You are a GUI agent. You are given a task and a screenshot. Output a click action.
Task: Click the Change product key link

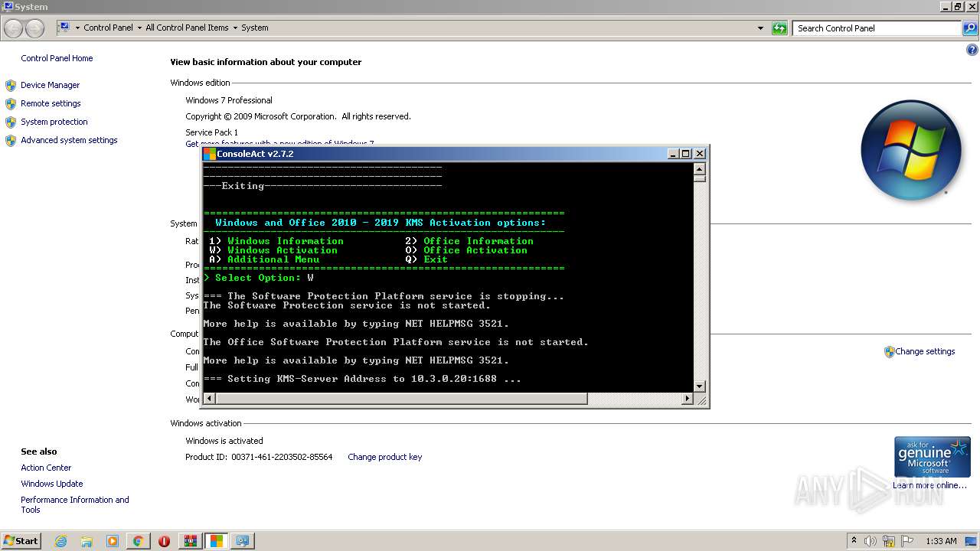(384, 457)
